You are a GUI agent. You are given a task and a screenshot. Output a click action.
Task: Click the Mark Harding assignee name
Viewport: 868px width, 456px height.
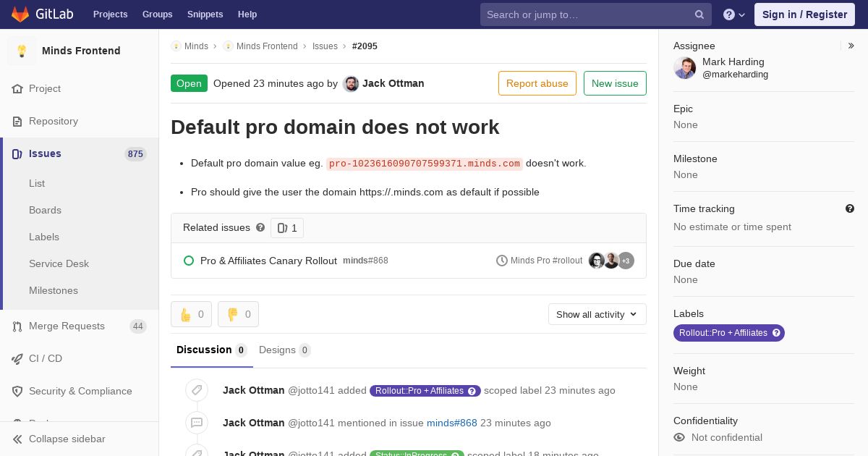click(x=733, y=62)
